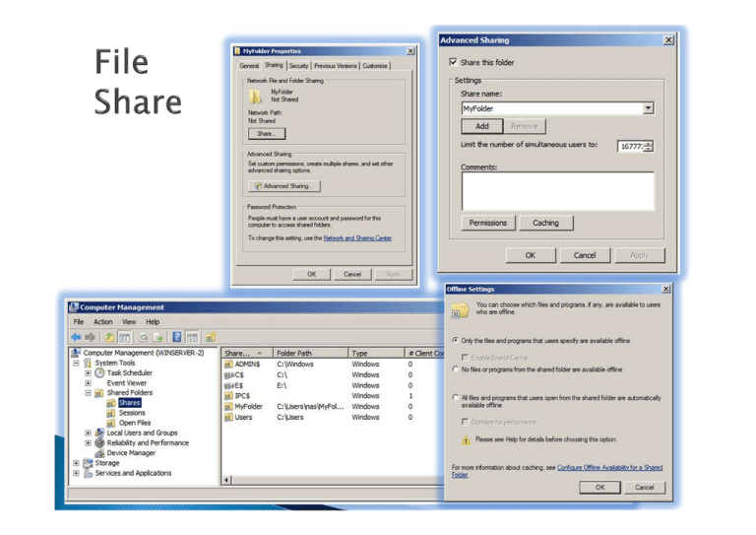Uncheck the Share this folder checkbox
Viewport: 756px width, 535px height.
tap(452, 62)
